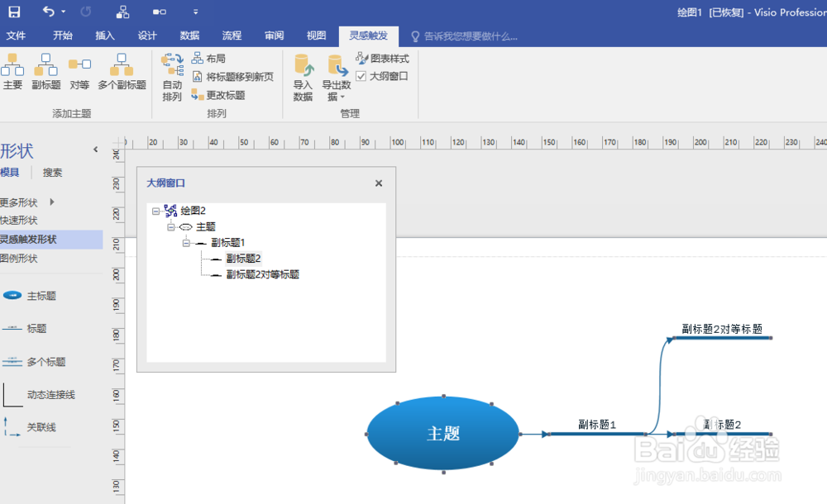Click the redo arrow icon
Viewport: 827px width, 504px height.
pos(85,12)
